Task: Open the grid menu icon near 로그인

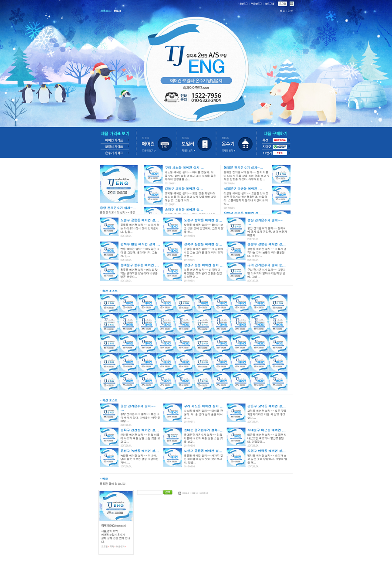Action: [292, 3]
